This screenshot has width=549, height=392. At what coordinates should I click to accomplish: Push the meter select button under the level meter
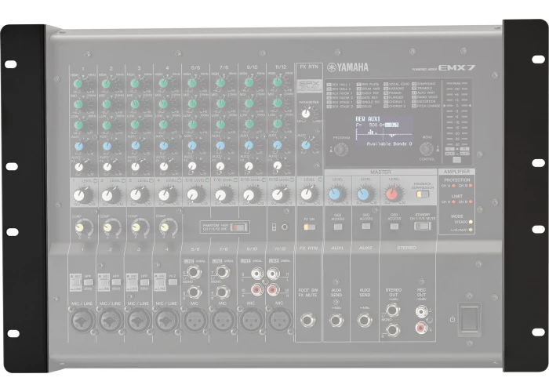click(x=456, y=160)
